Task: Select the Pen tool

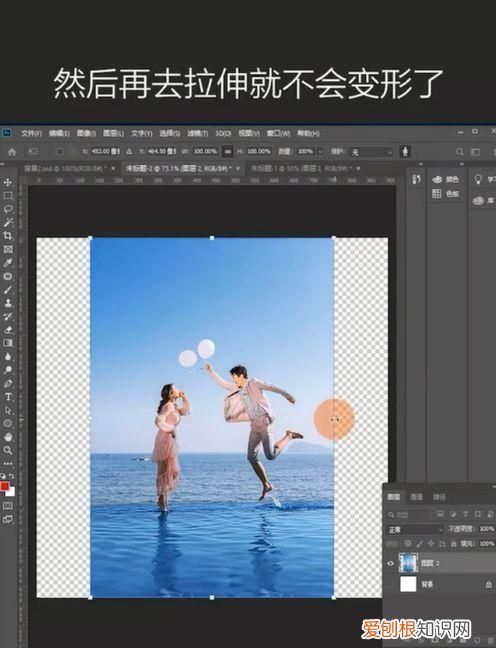Action: coord(8,384)
